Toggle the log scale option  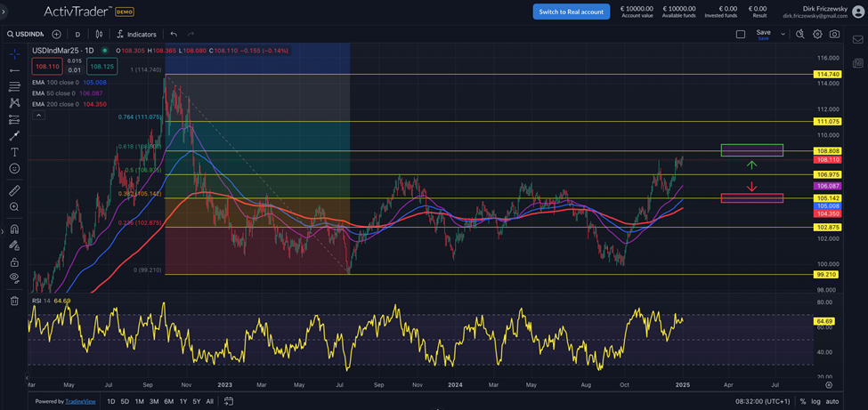(815, 401)
